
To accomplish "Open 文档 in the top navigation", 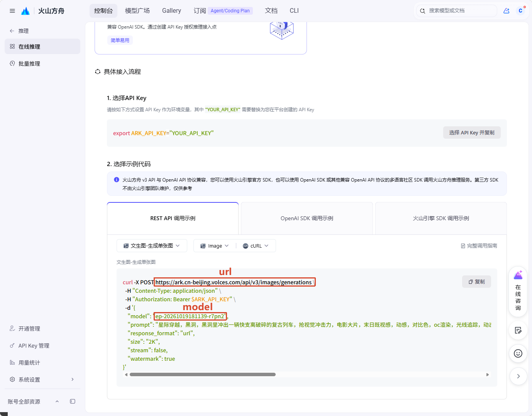I will (271, 11).
